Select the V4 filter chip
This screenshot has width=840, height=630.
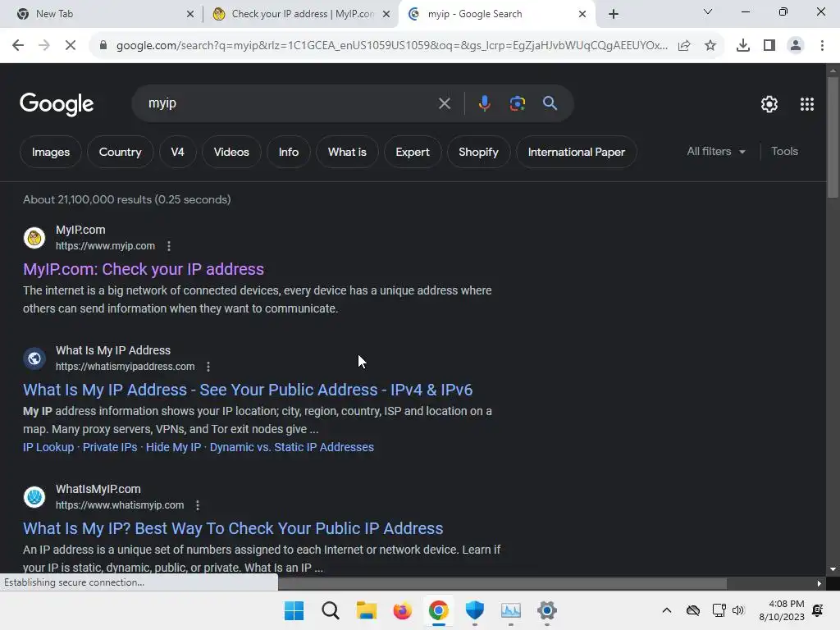coord(177,152)
